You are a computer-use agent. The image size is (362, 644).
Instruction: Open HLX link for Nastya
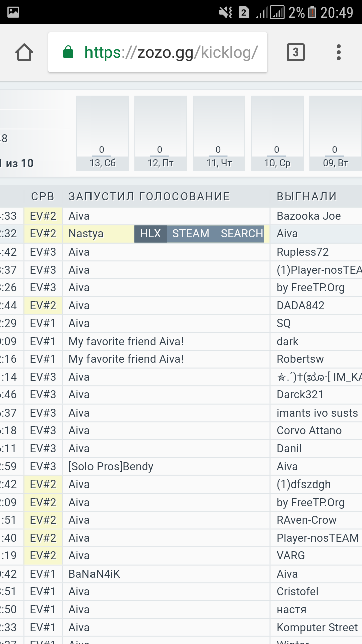tap(150, 234)
